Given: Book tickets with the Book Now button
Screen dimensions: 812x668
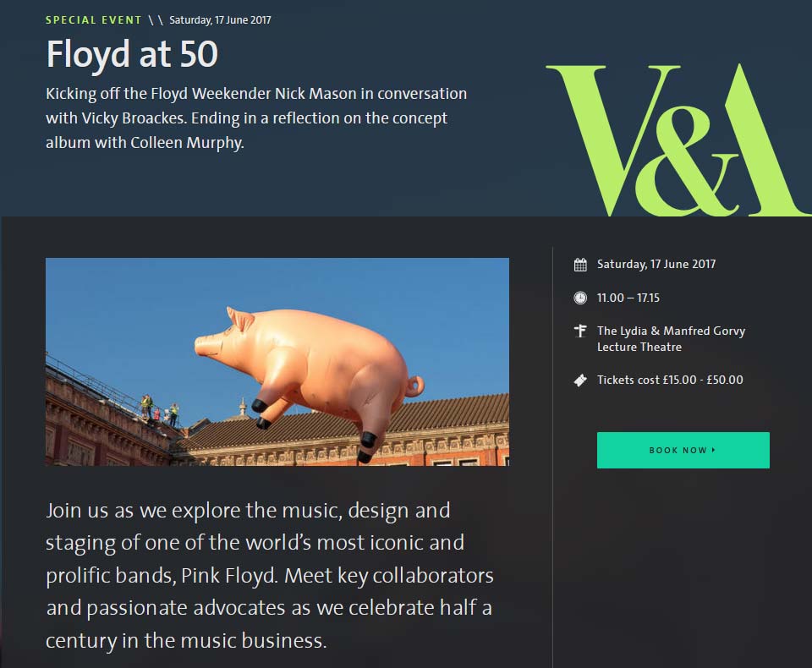Looking at the screenshot, I should point(683,450).
